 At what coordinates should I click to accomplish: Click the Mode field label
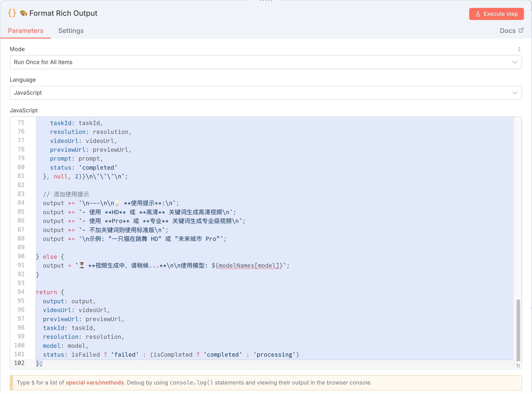pos(17,49)
